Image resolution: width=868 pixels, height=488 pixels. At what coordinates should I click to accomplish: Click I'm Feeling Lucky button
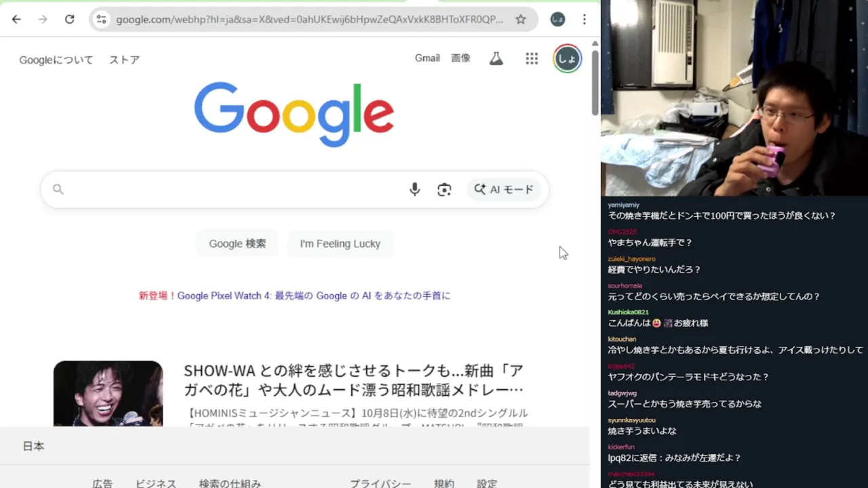pos(340,243)
